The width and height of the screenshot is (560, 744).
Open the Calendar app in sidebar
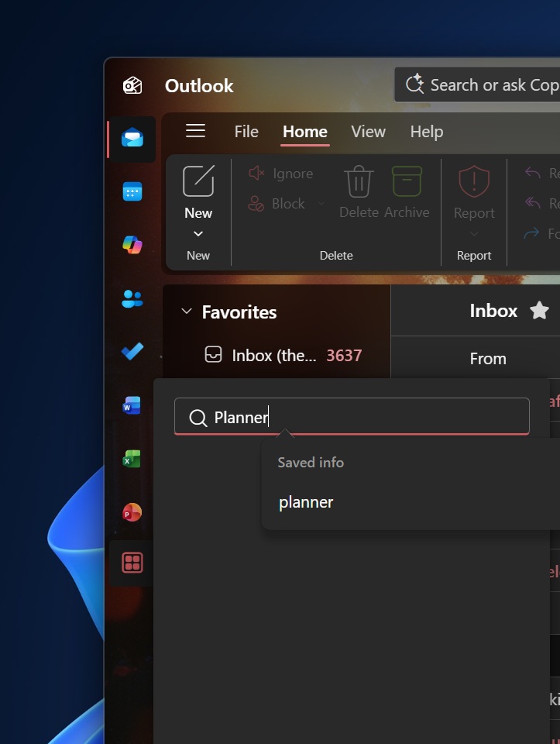(x=132, y=191)
